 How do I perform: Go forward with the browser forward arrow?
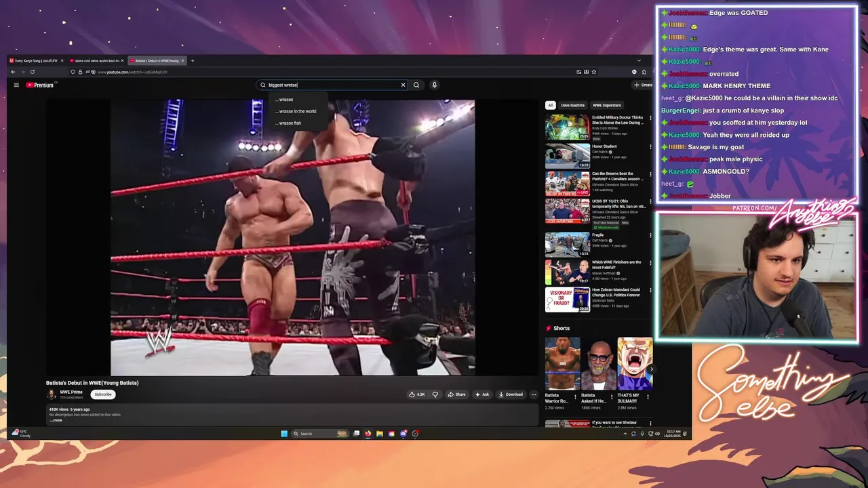[22, 72]
